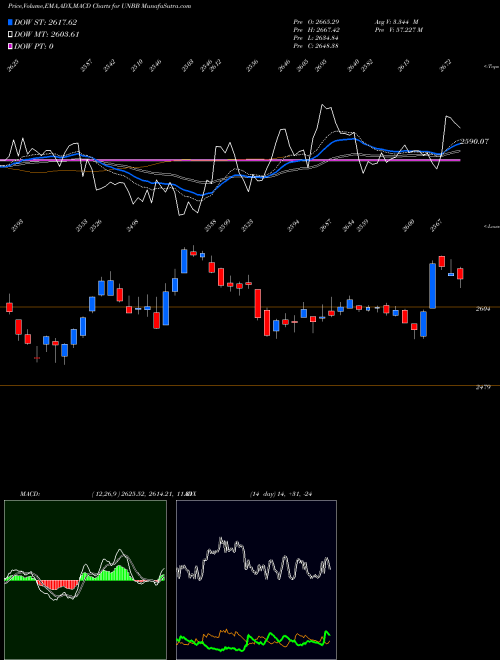Click the Pre V 37.227 M value
Viewport: 500px width, 660px height.
pyautogui.click(x=399, y=29)
